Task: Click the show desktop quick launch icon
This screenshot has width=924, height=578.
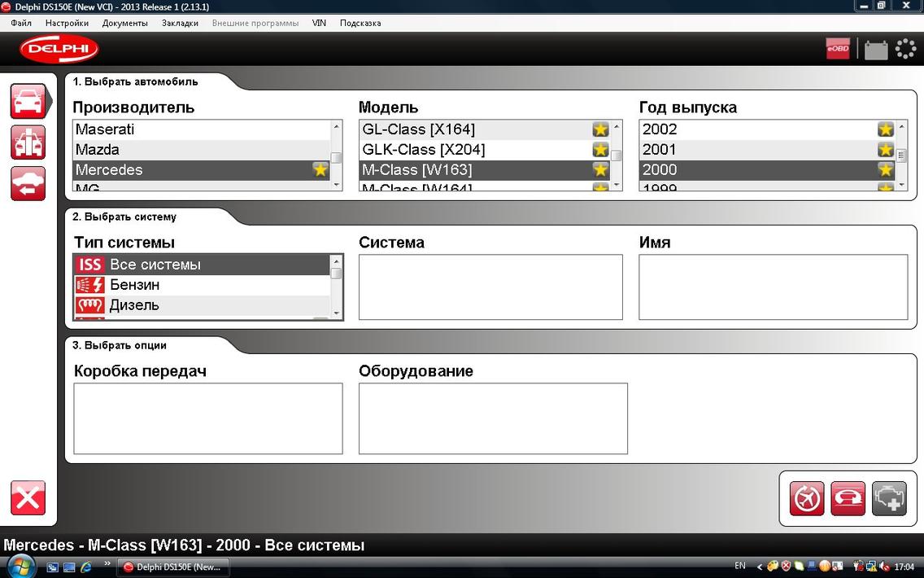Action: [69, 567]
